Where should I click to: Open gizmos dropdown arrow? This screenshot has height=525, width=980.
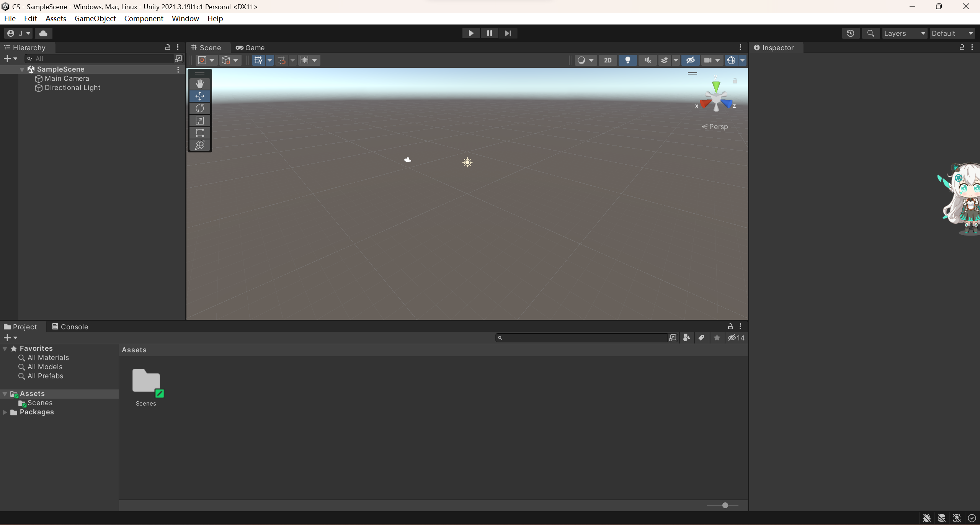coord(743,60)
